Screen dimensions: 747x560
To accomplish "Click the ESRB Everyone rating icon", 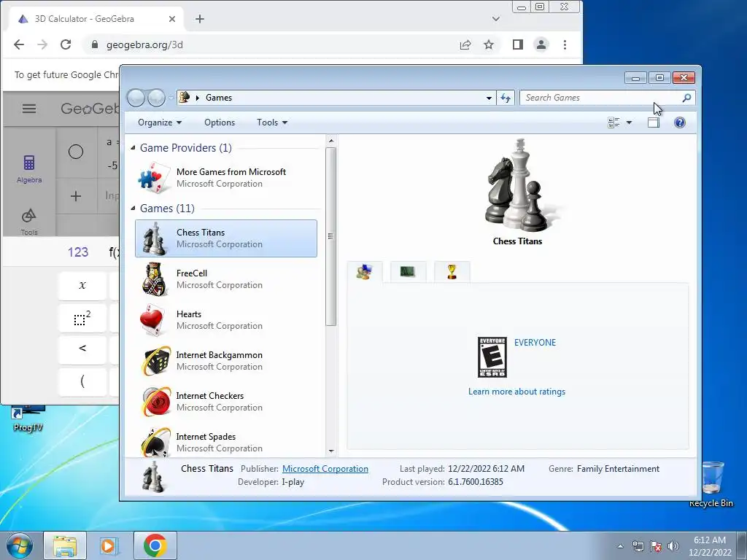I will click(492, 357).
